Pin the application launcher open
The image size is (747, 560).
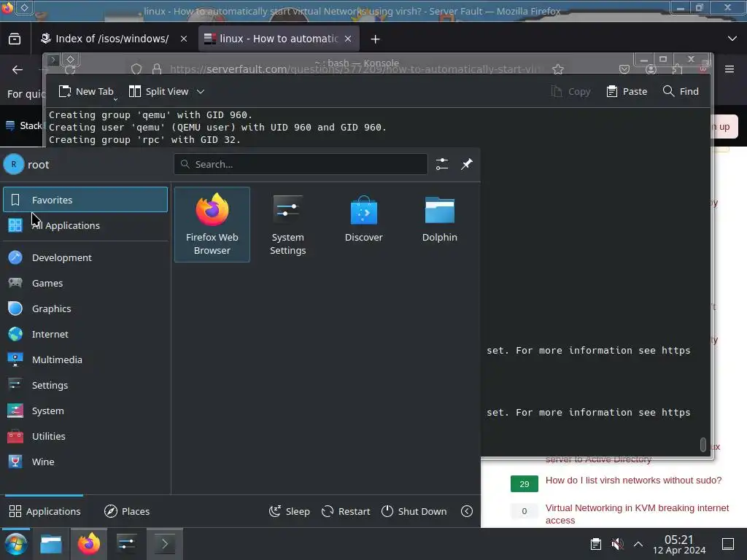coord(466,164)
